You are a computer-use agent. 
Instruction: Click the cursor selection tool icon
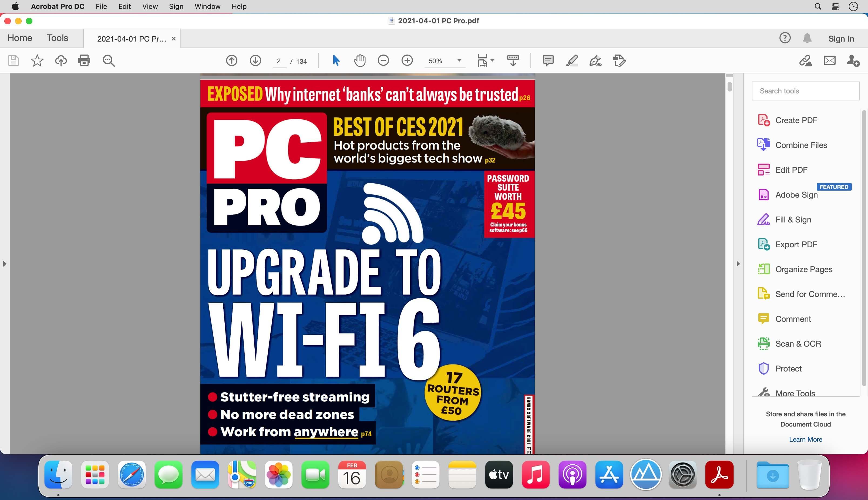click(336, 61)
